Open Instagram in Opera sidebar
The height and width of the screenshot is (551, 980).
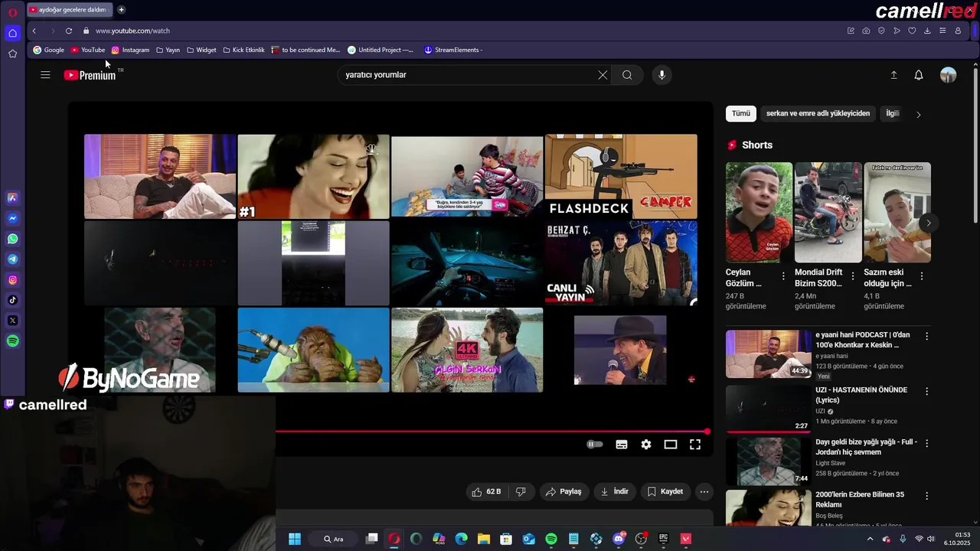(12, 280)
